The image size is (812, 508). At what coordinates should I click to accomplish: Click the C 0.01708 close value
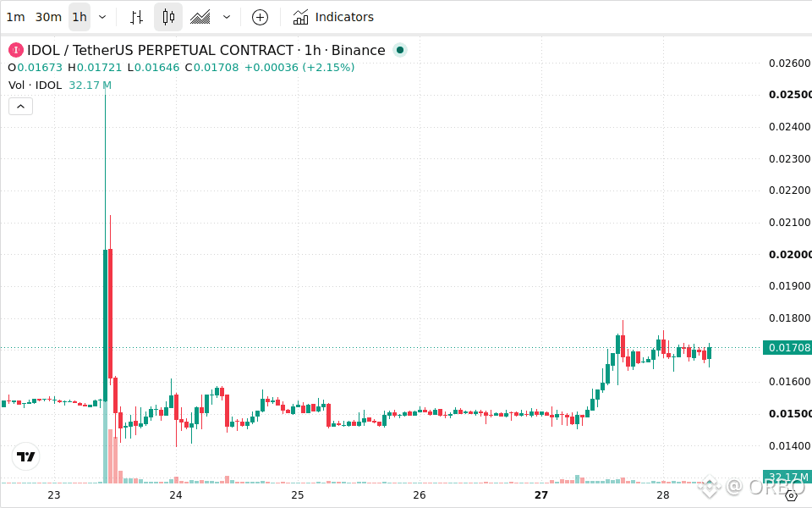(x=211, y=68)
